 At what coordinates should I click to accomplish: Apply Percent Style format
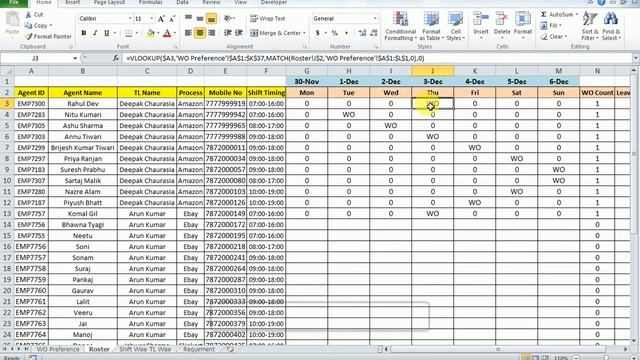[x=335, y=33]
